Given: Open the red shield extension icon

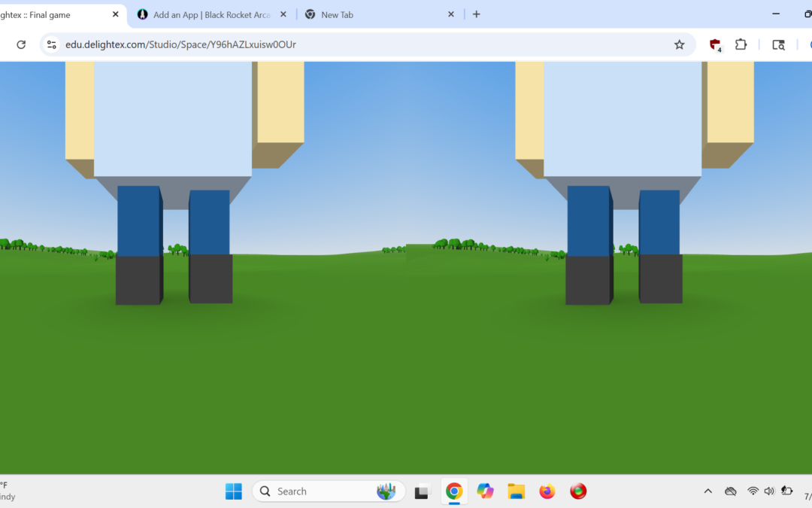Looking at the screenshot, I should coord(715,45).
